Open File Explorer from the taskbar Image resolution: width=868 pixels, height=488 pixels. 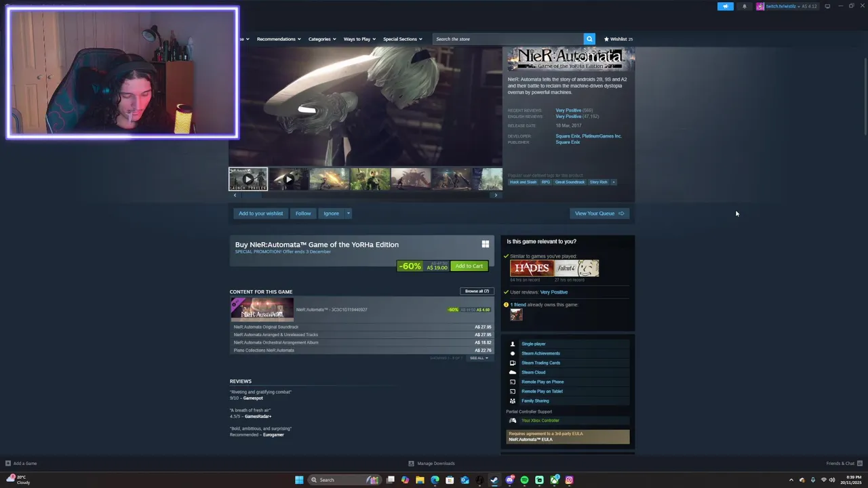pos(420,480)
